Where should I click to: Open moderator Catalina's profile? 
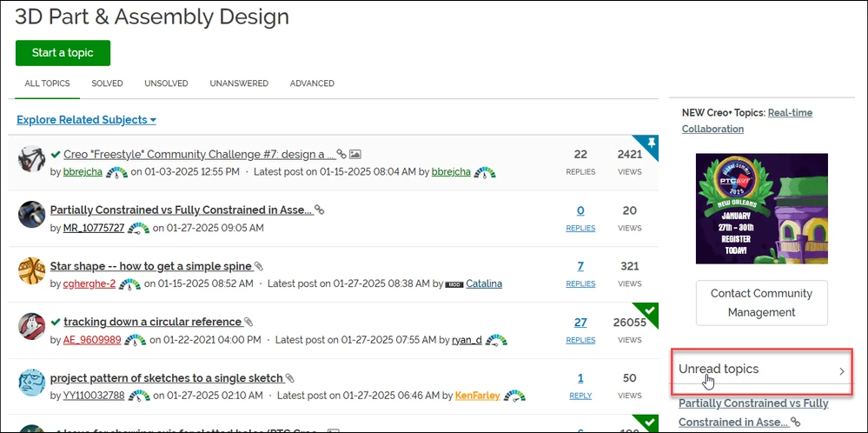[484, 283]
